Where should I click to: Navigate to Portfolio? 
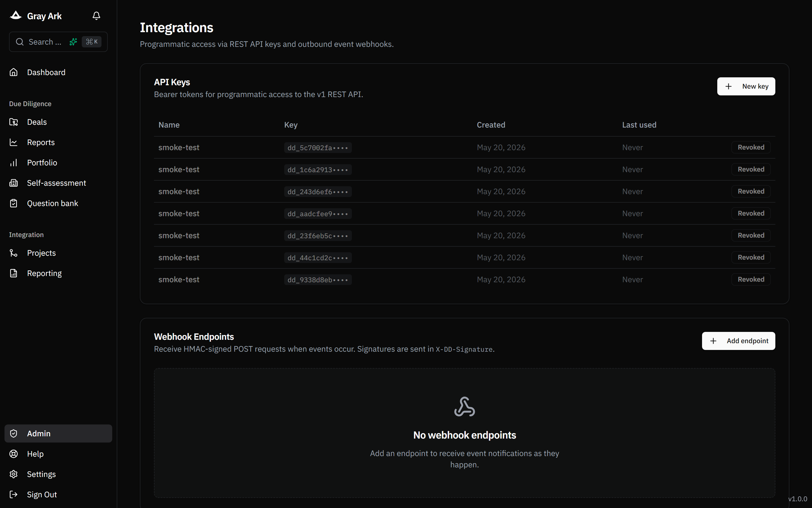[58, 163]
